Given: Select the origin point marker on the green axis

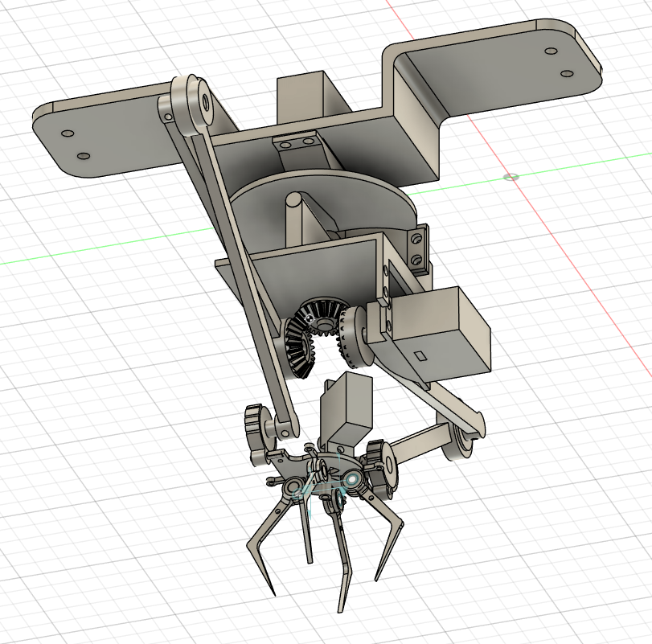Looking at the screenshot, I should pos(511,178).
